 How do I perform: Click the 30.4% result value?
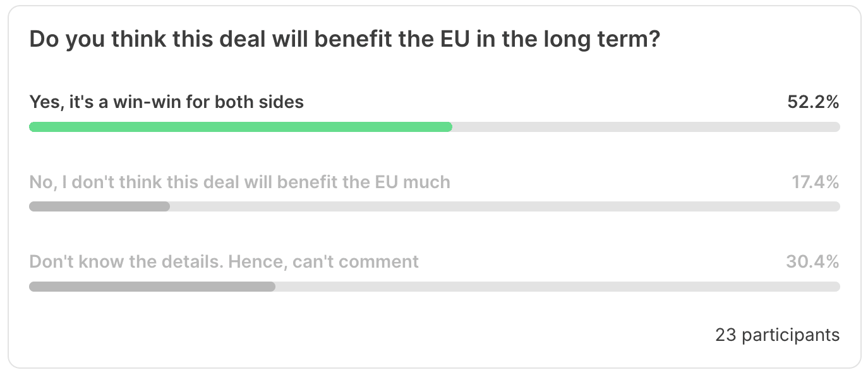pos(812,261)
